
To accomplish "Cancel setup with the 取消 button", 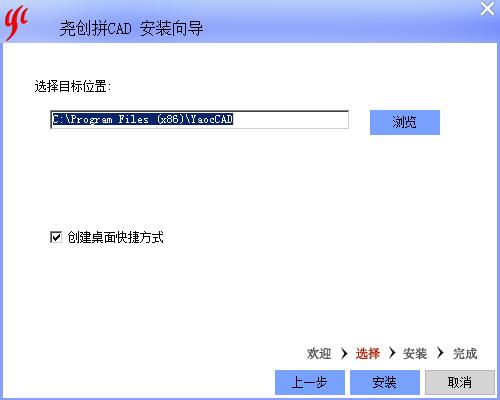I will [x=460, y=382].
